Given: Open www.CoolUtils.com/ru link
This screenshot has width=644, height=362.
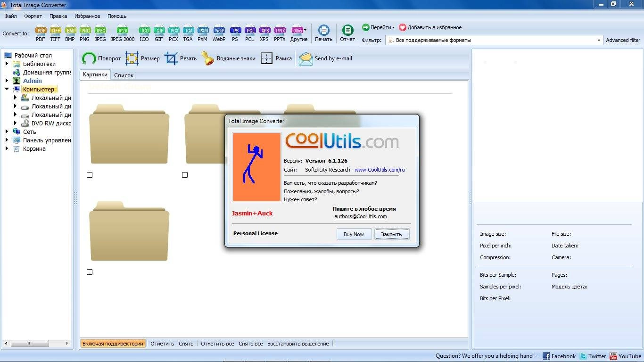Looking at the screenshot, I should pos(380,170).
